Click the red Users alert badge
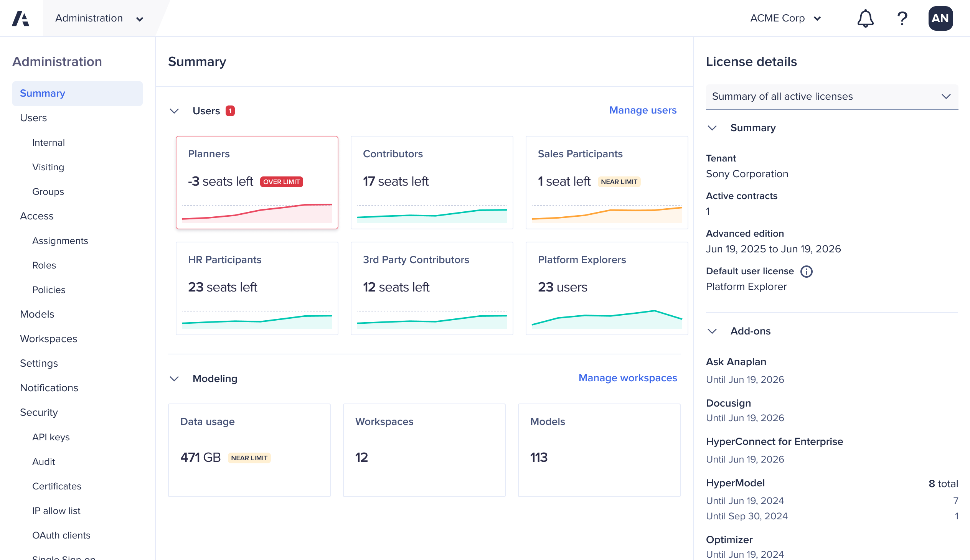 (x=230, y=111)
